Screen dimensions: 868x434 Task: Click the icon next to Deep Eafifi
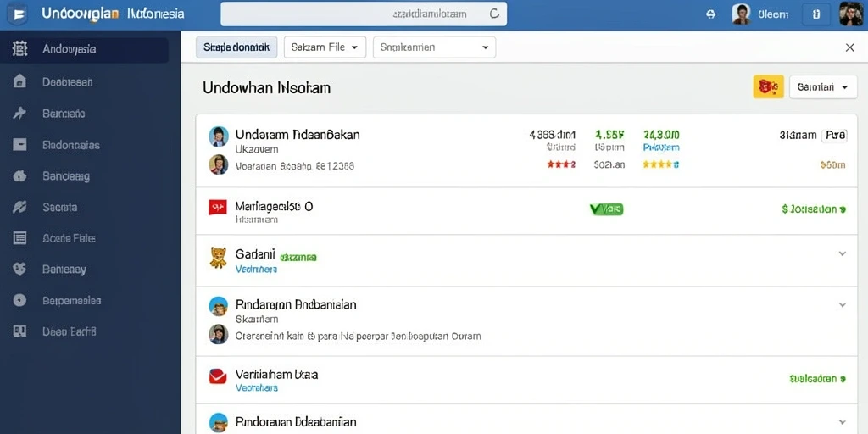[19, 331]
